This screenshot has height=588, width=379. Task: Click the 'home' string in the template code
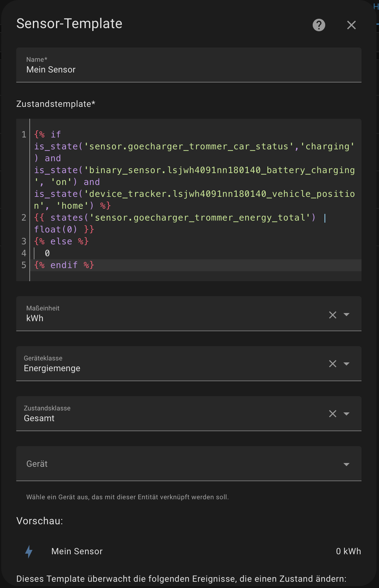click(x=72, y=206)
